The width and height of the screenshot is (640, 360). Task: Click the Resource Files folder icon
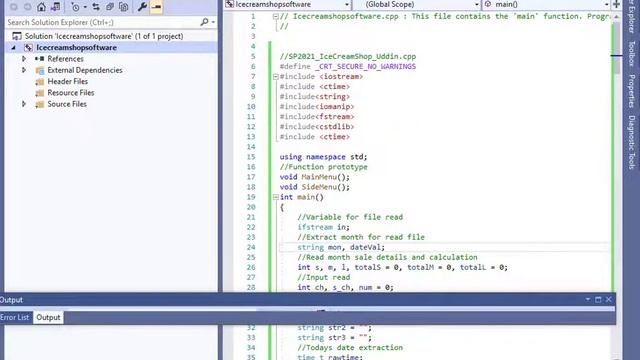(40, 93)
